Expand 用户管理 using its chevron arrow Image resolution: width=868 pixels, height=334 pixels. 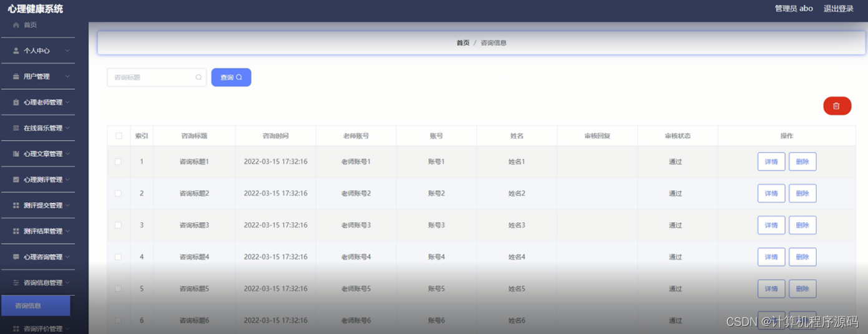pyautogui.click(x=67, y=76)
